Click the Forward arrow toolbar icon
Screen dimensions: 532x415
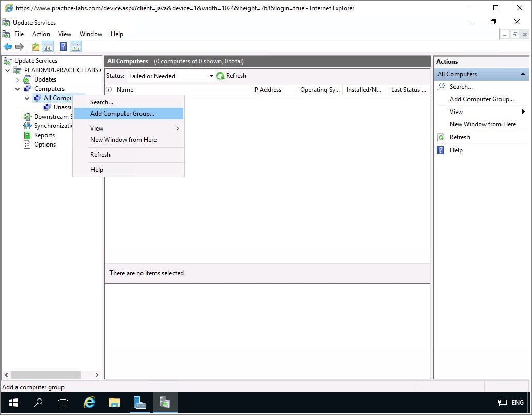pyautogui.click(x=20, y=47)
